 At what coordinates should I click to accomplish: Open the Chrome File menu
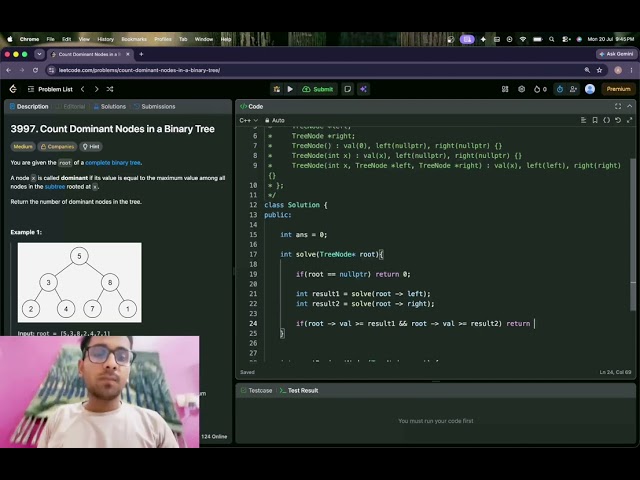click(50, 39)
